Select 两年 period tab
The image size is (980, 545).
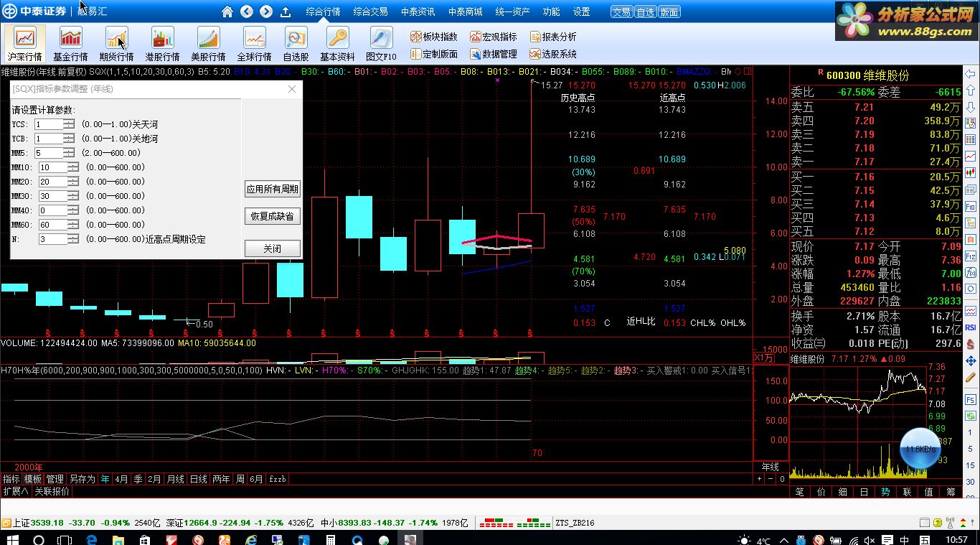pyautogui.click(x=221, y=479)
